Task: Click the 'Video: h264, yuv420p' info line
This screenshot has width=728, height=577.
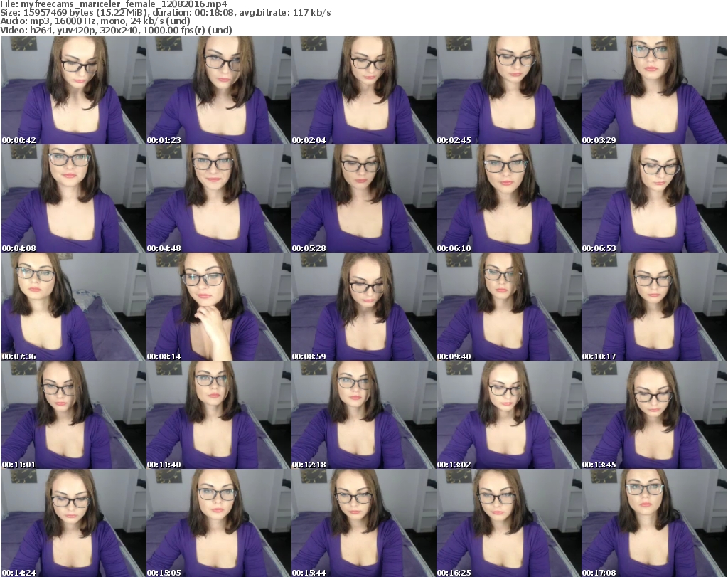Action: [x=116, y=30]
